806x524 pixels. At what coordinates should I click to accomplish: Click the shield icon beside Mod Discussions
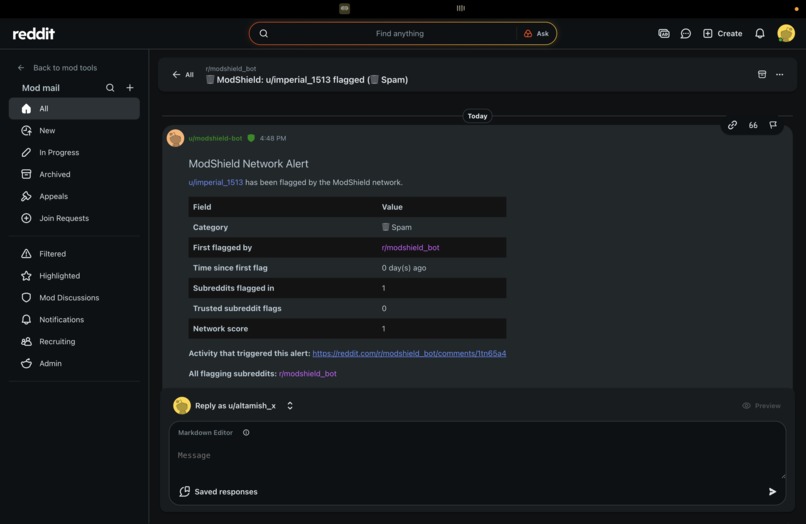click(26, 297)
